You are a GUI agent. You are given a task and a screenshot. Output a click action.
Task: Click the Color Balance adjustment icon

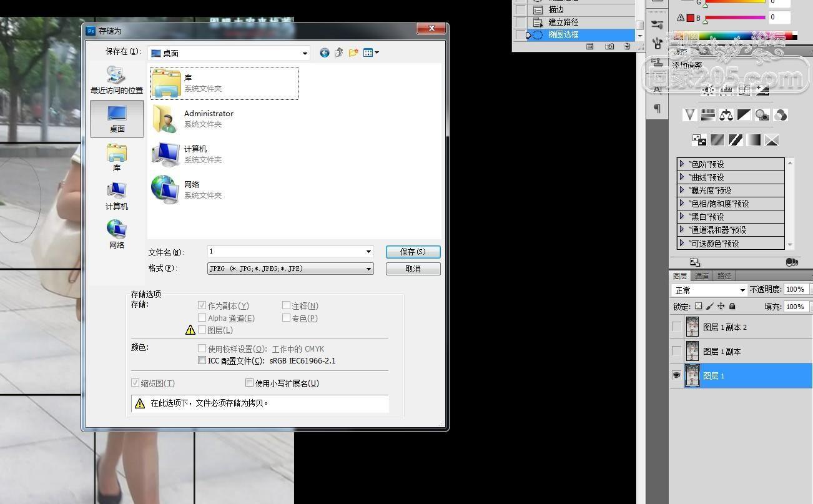(726, 115)
